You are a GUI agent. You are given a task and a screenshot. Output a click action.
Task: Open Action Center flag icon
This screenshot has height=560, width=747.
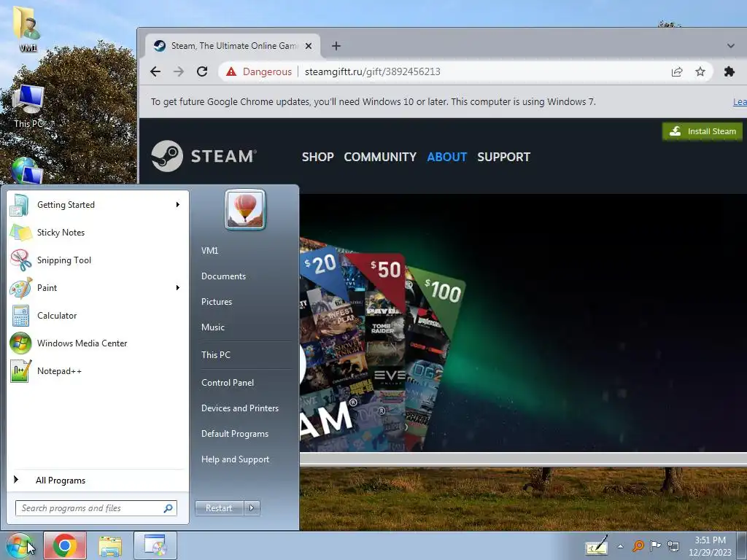(656, 545)
